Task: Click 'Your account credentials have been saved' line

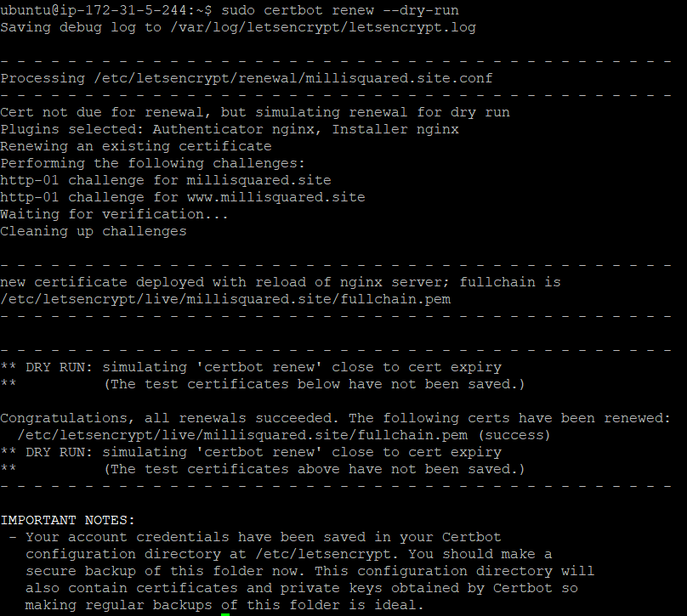Action: tap(255, 537)
